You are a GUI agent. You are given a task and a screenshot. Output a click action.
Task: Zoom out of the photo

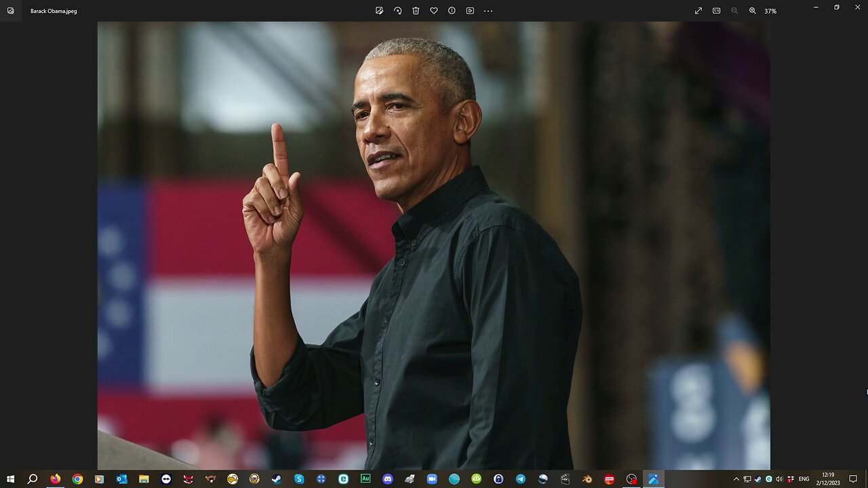point(734,11)
